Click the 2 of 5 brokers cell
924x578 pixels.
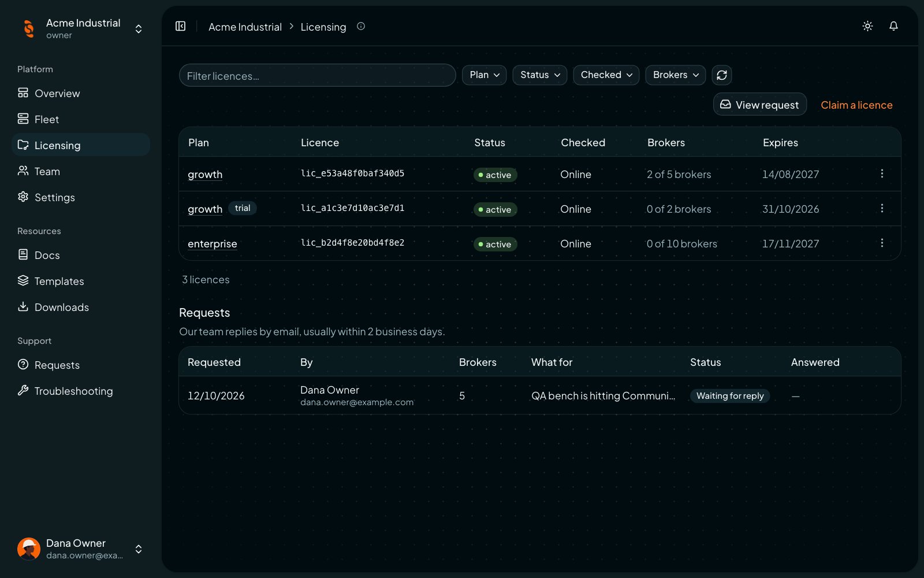(x=679, y=175)
